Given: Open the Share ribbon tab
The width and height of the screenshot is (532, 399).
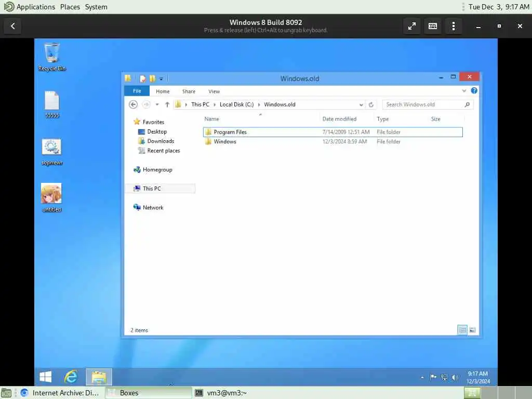Looking at the screenshot, I should 189,91.
